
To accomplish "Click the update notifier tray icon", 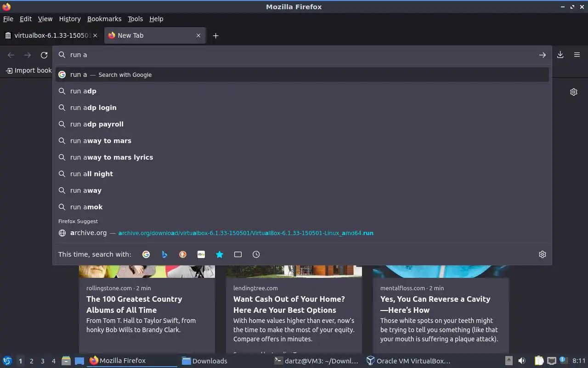I will [x=563, y=361].
